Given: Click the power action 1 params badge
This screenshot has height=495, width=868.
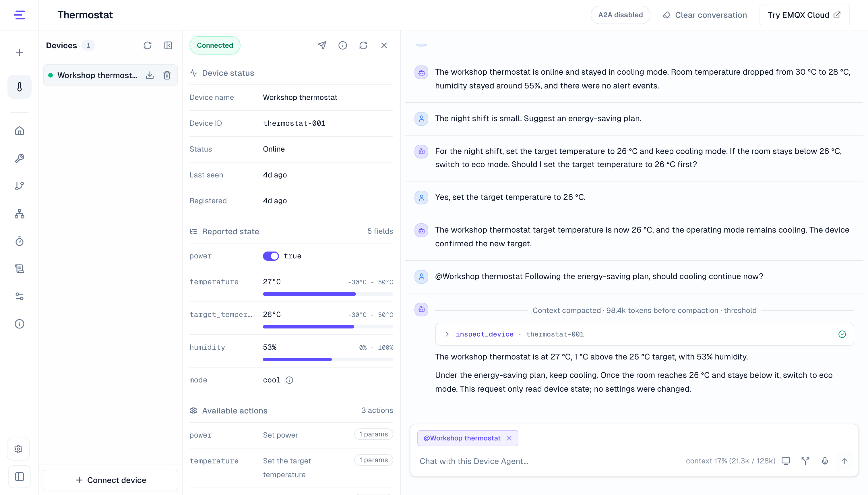Looking at the screenshot, I should 373,434.
